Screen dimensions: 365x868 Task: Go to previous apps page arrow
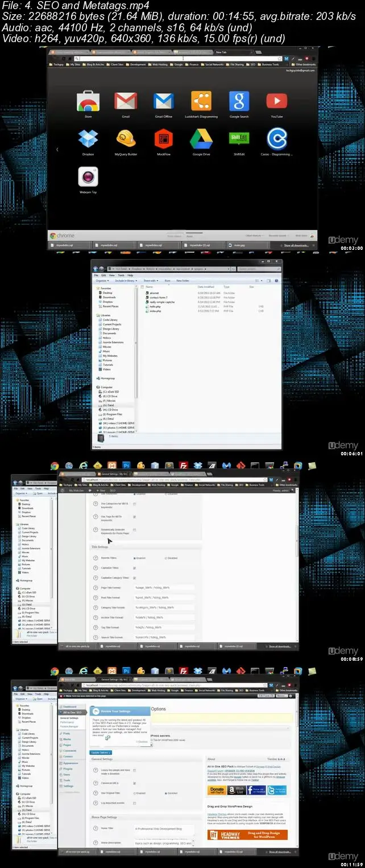click(57, 149)
